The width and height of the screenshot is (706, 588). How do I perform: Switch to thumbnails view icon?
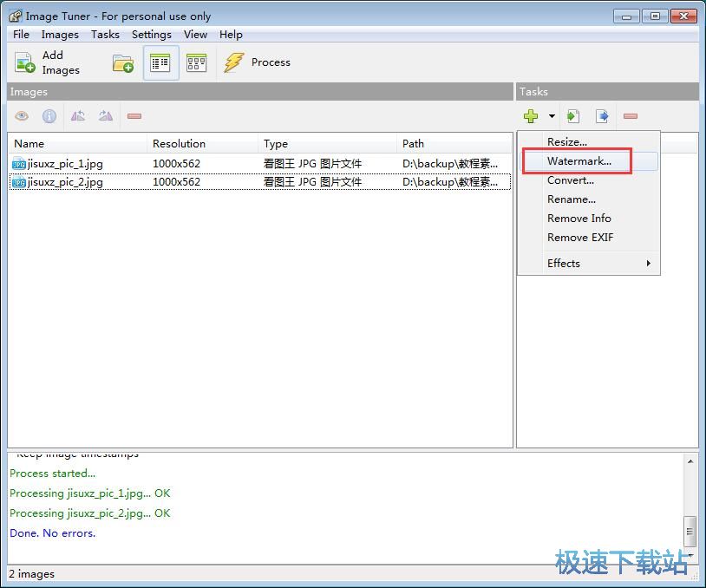click(196, 62)
